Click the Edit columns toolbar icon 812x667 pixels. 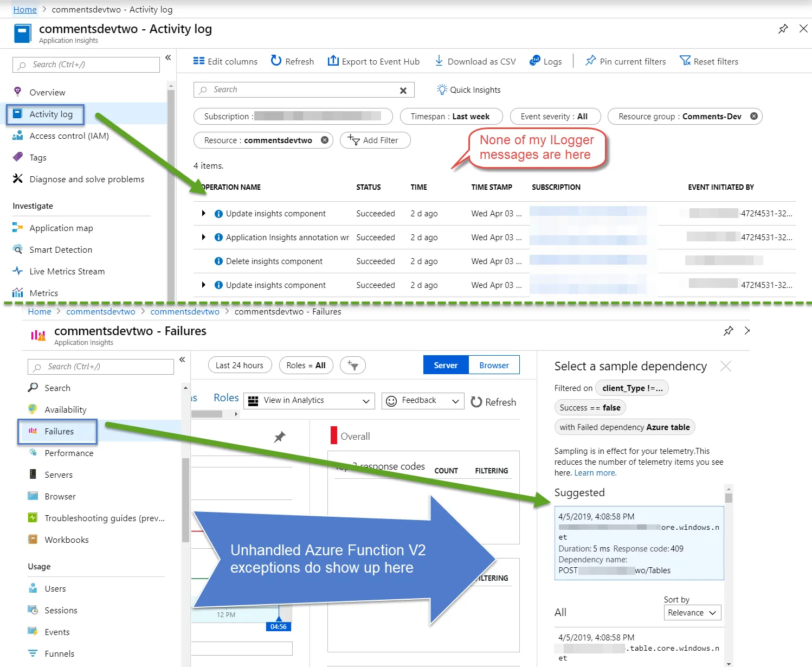tap(199, 61)
